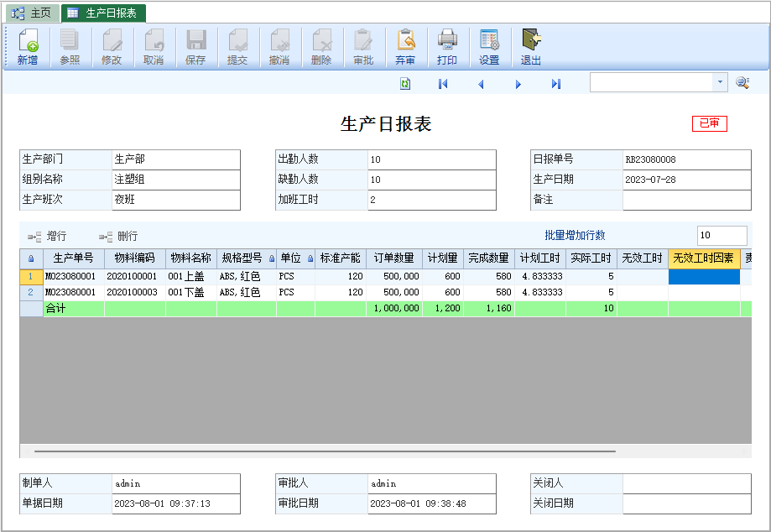This screenshot has height=532, width=771.
Task: Open the 设置 settings toolbar icon
Action: tap(489, 47)
